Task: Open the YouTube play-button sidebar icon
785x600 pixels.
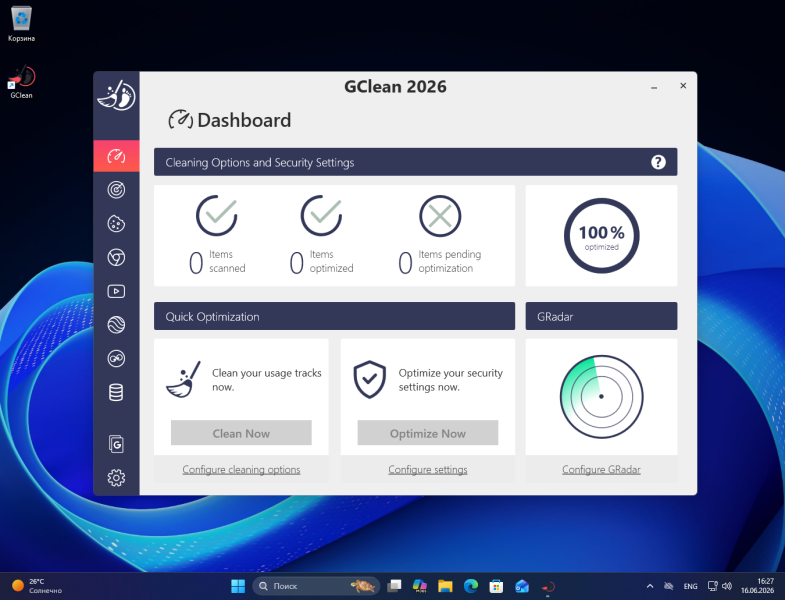Action: [116, 291]
